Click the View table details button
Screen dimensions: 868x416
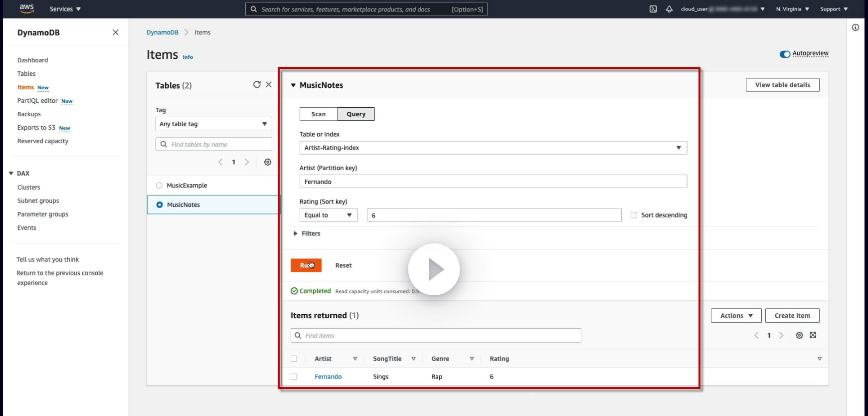(783, 85)
